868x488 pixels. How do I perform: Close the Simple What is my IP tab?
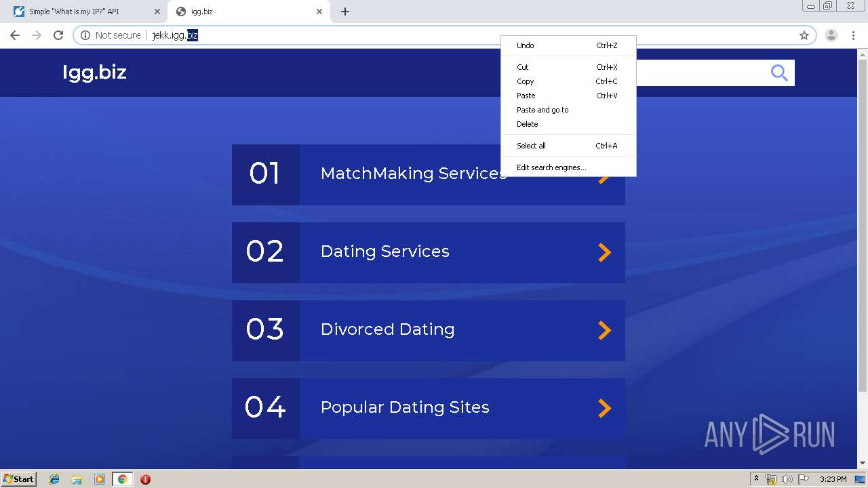click(157, 12)
